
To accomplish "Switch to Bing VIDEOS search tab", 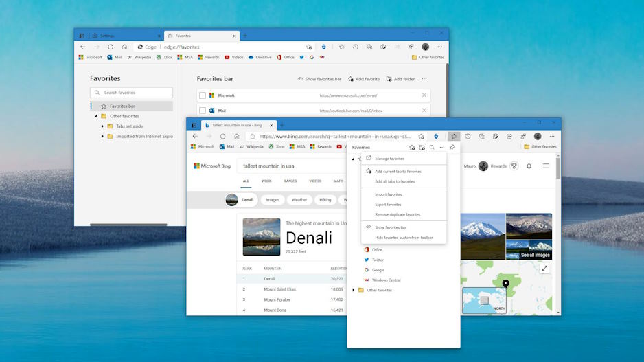I will (x=315, y=181).
